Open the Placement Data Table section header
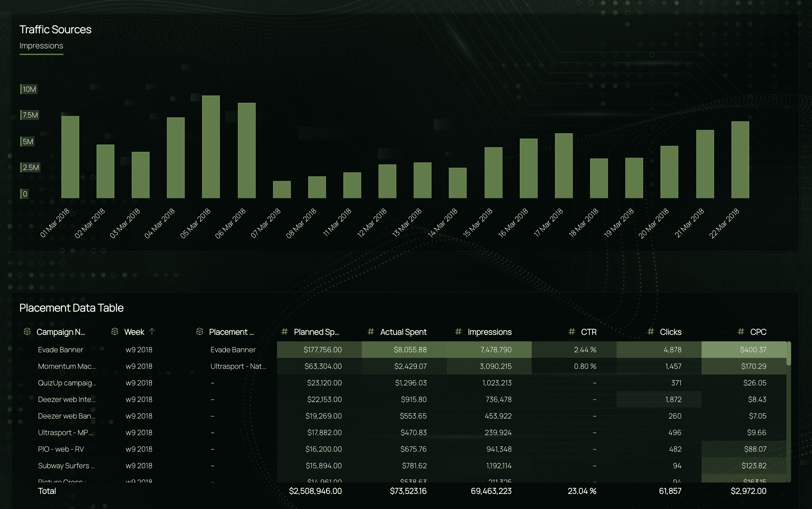 coord(72,307)
